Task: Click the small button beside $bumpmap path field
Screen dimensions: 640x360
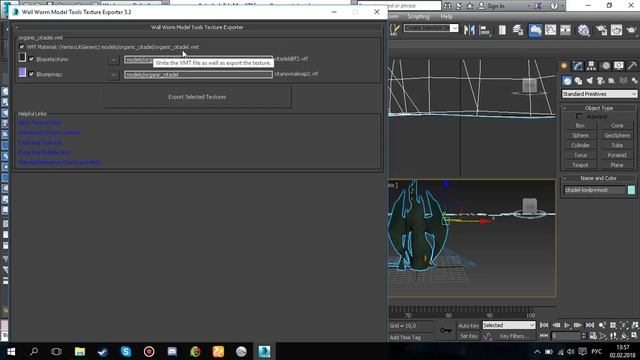Action: pos(114,75)
